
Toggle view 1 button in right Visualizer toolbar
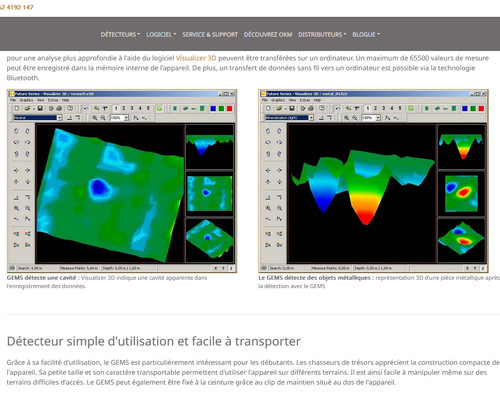click(x=367, y=108)
